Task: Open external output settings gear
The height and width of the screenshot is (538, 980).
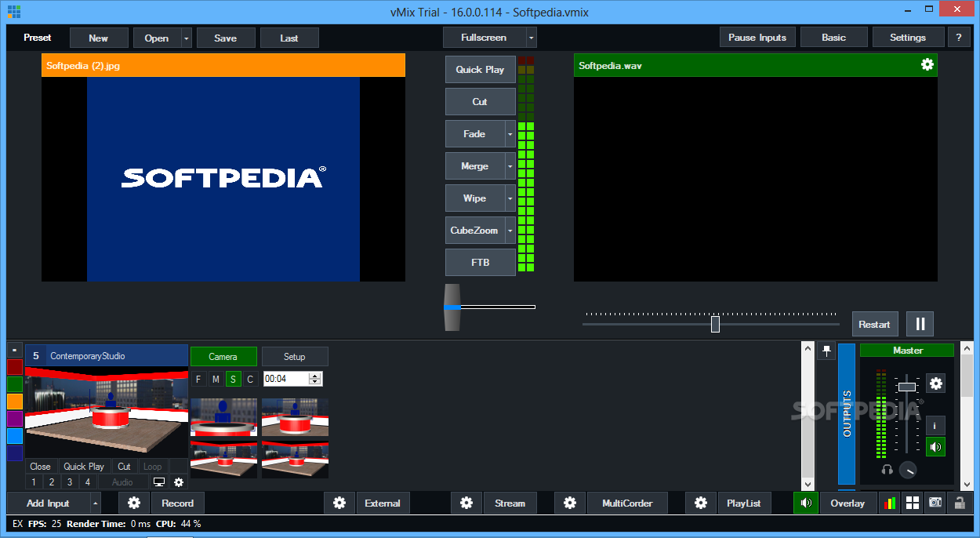Action: pyautogui.click(x=339, y=503)
